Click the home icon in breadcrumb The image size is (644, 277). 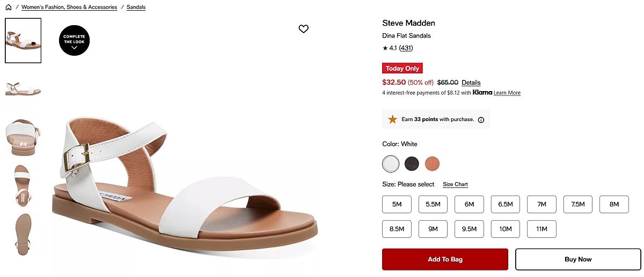click(x=9, y=8)
